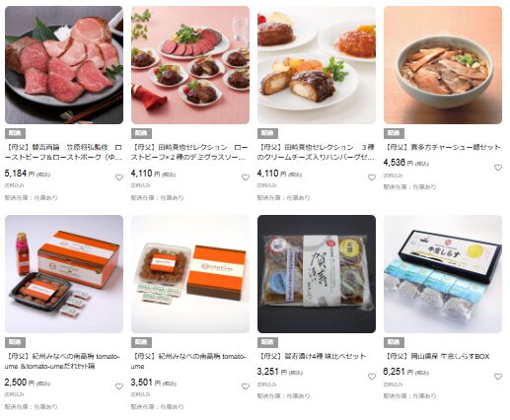The image size is (510, 420).
Task: View the pickles pack on black background
Action: (317, 274)
